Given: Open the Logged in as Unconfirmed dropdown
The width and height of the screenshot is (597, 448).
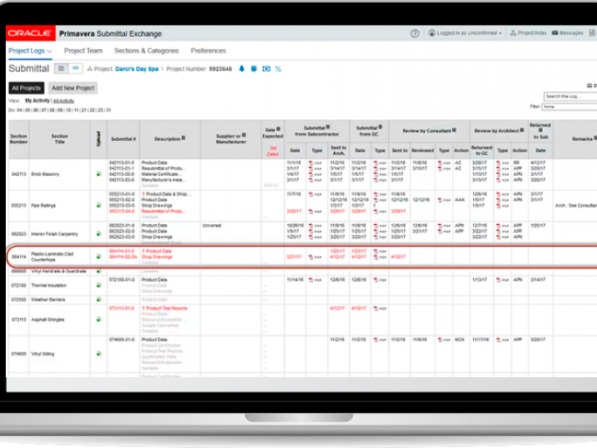Looking at the screenshot, I should coord(465,33).
